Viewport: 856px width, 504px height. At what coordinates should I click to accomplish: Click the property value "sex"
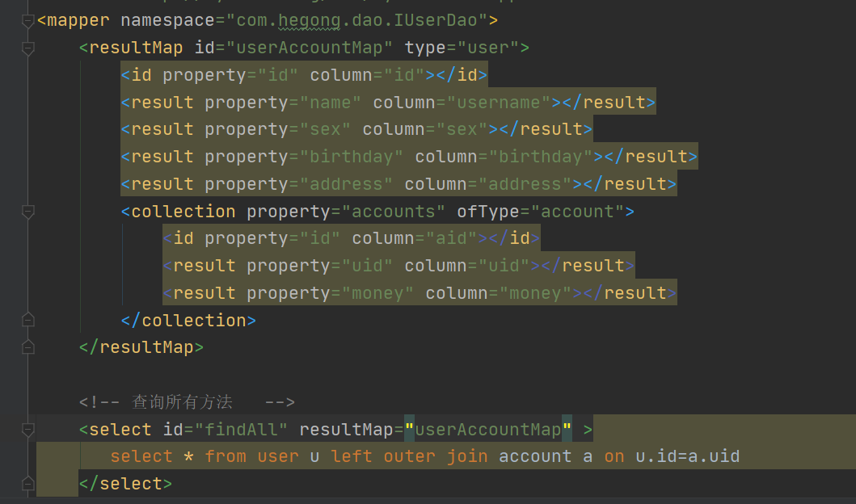(326, 130)
